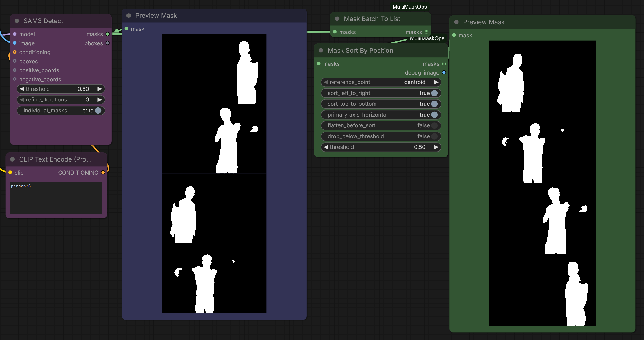Click mask input socket on green Preview Mask

click(x=454, y=35)
